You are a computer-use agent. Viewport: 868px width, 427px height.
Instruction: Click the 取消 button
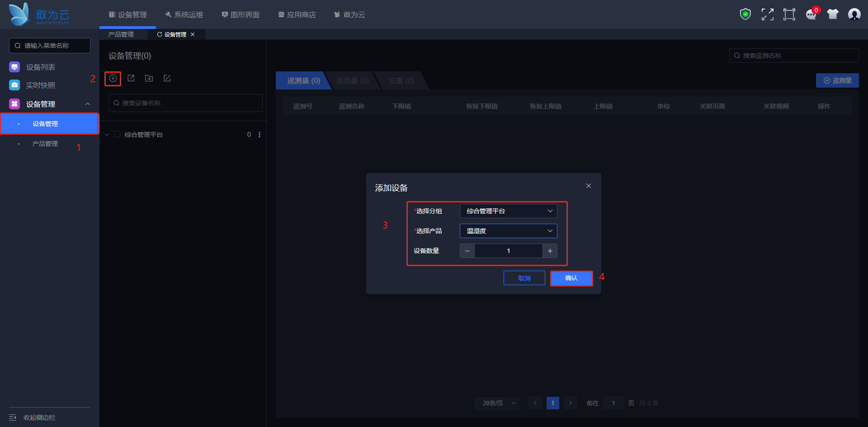pyautogui.click(x=524, y=278)
